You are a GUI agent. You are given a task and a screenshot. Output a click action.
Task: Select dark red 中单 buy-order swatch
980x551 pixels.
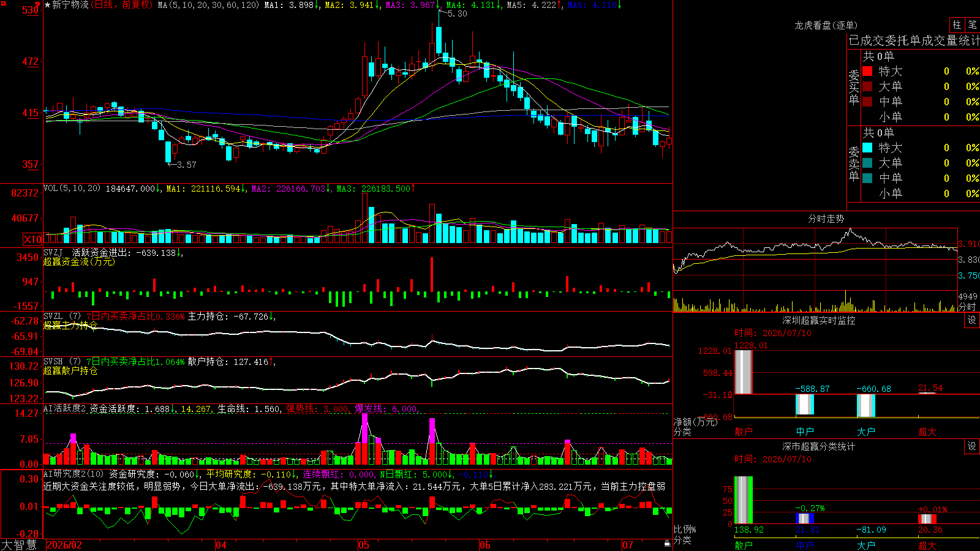[867, 102]
